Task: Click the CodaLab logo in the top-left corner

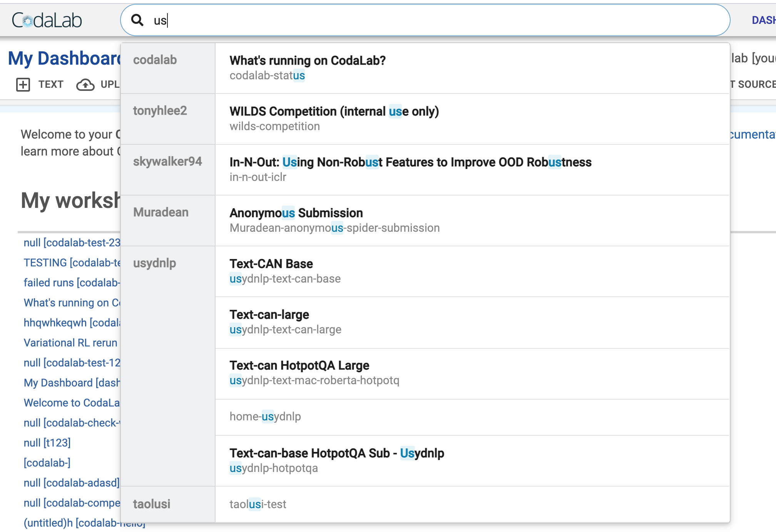Action: tap(46, 20)
